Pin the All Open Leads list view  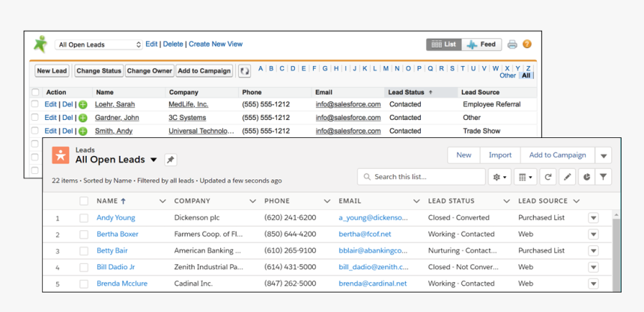pyautogui.click(x=171, y=160)
